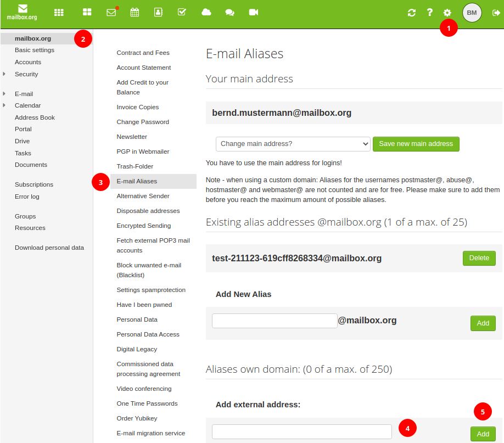Open Commissioned data processing agreement

(148, 369)
